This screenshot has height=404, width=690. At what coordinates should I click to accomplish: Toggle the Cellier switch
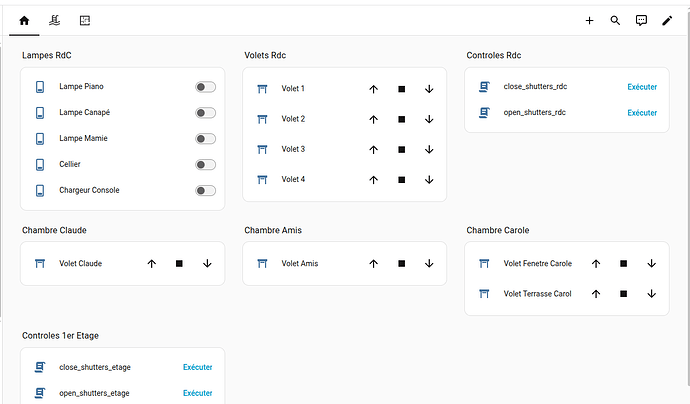coord(206,165)
